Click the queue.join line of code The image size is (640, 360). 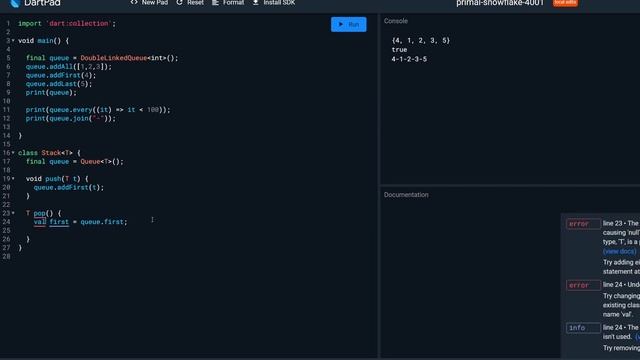(x=71, y=118)
